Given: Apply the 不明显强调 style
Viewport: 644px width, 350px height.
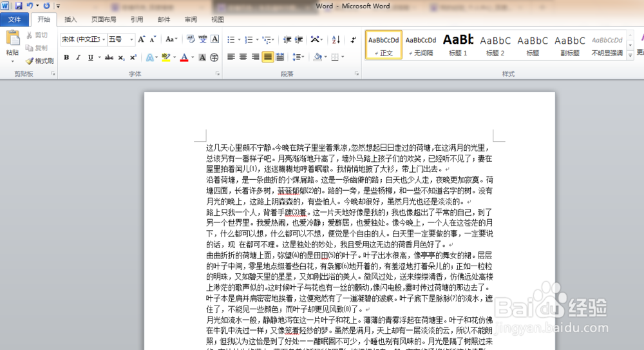Looking at the screenshot, I should [x=607, y=45].
